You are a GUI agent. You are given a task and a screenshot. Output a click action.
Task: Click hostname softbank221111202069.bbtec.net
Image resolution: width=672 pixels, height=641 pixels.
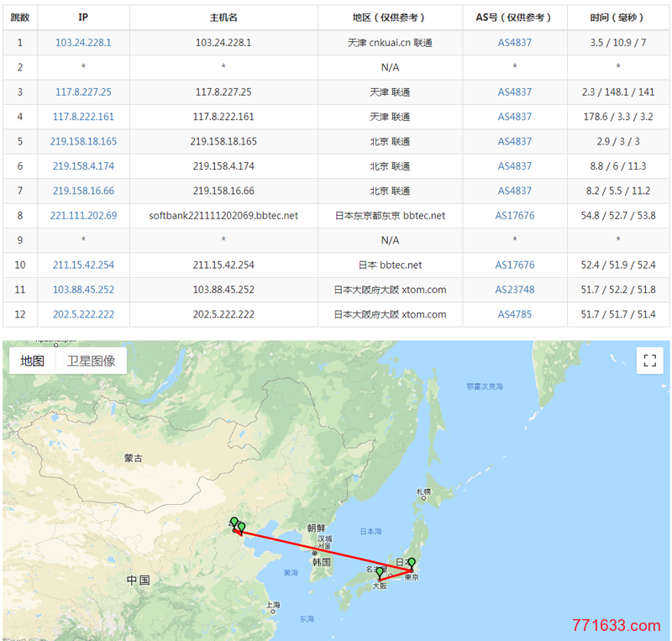click(x=223, y=215)
